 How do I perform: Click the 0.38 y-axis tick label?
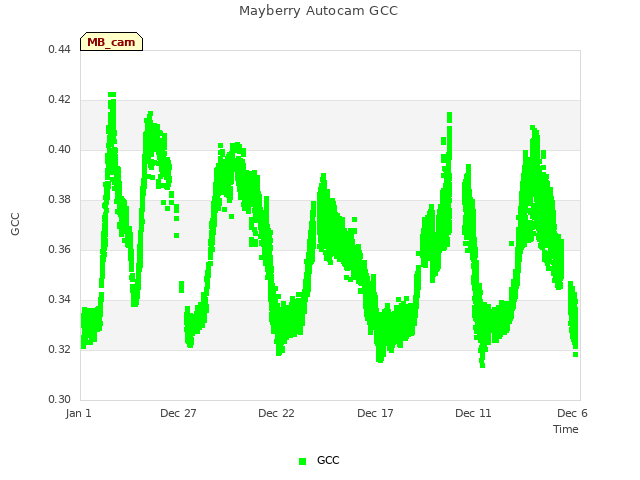coord(59,200)
